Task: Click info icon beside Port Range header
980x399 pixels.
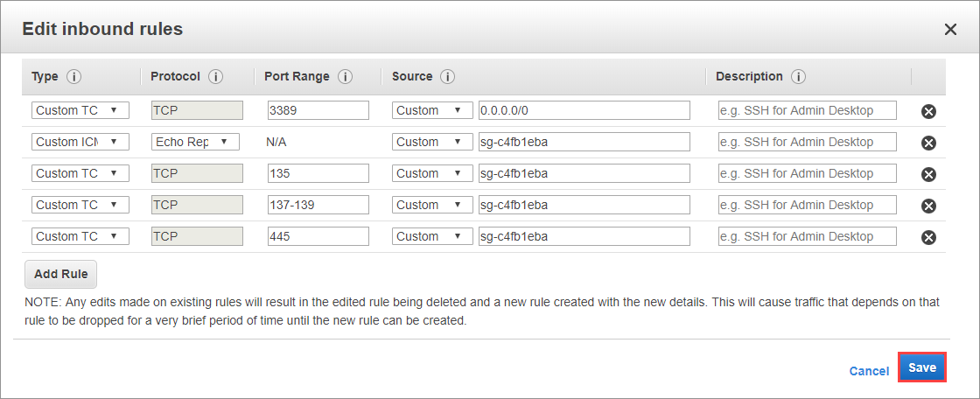Action: coord(345,77)
